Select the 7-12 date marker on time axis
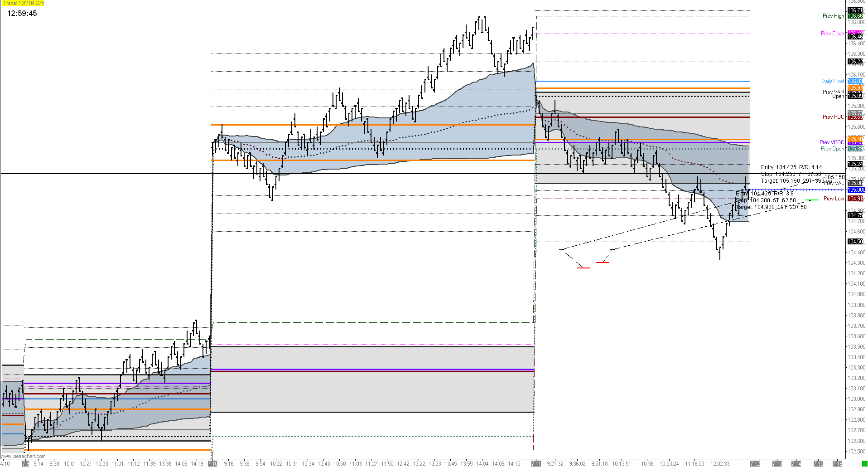Viewport: 868px width, 467px height. 755,464
